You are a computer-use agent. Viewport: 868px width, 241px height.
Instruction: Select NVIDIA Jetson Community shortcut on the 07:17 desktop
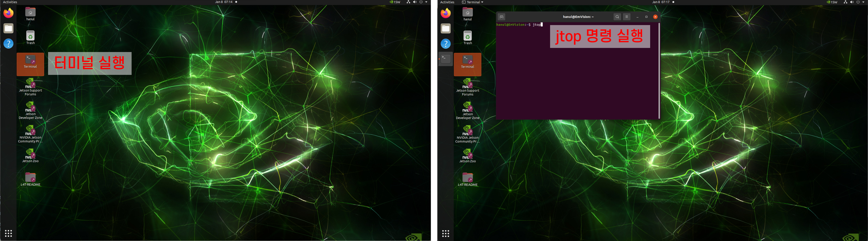click(x=467, y=134)
